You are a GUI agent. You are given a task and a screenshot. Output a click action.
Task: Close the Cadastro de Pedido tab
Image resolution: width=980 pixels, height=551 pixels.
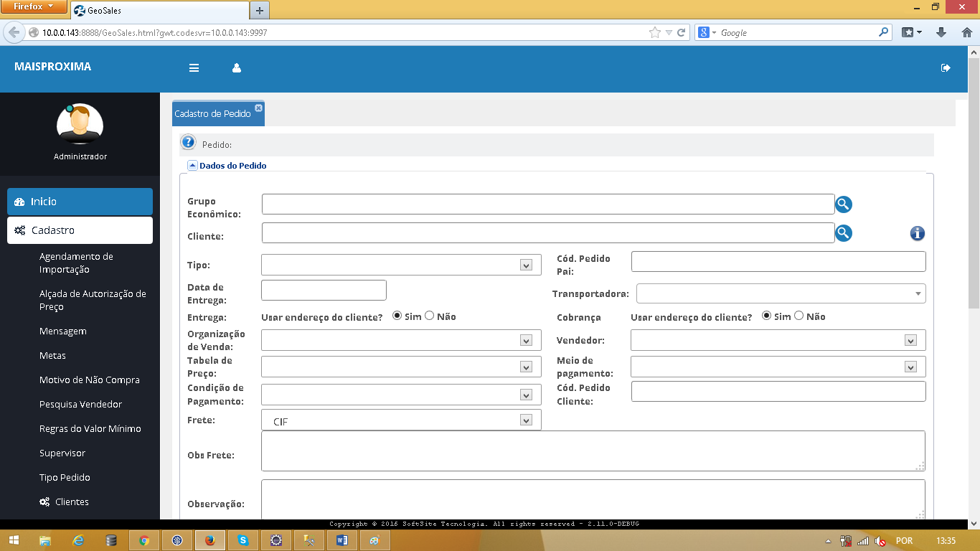pos(259,108)
